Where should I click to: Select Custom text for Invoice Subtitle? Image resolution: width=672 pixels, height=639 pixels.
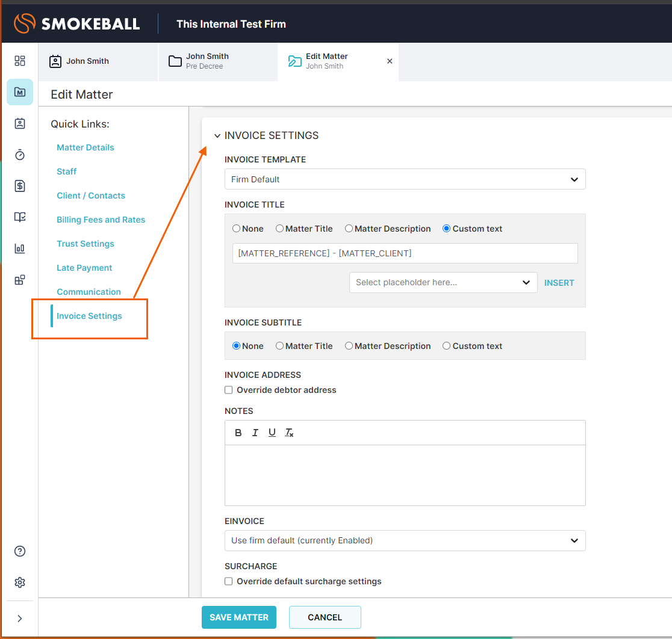[447, 346]
